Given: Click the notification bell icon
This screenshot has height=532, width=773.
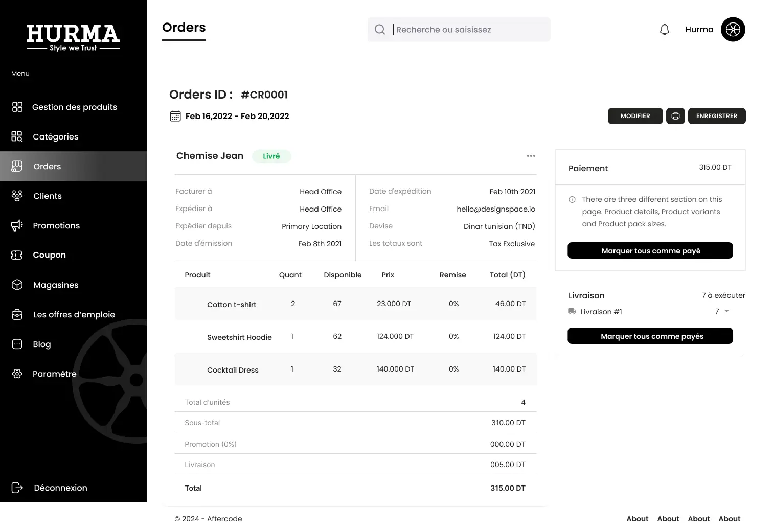Looking at the screenshot, I should pos(664,30).
